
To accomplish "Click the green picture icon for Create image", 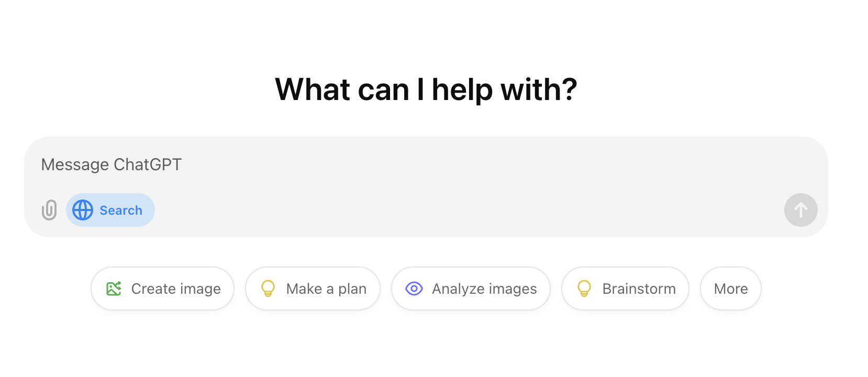I will [x=114, y=289].
